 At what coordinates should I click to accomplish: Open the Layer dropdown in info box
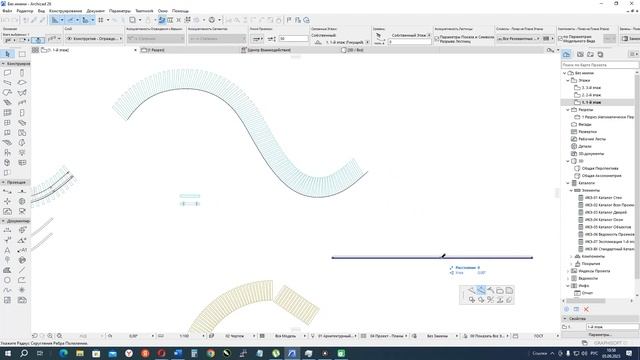[94, 38]
